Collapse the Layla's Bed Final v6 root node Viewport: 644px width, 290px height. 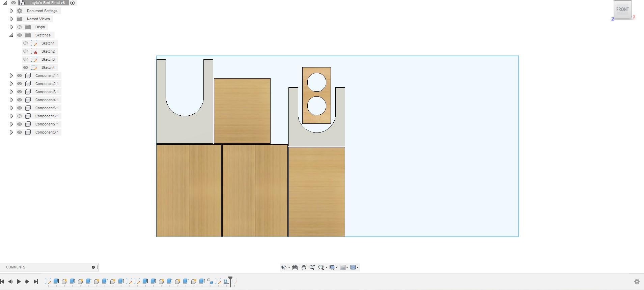(5, 3)
